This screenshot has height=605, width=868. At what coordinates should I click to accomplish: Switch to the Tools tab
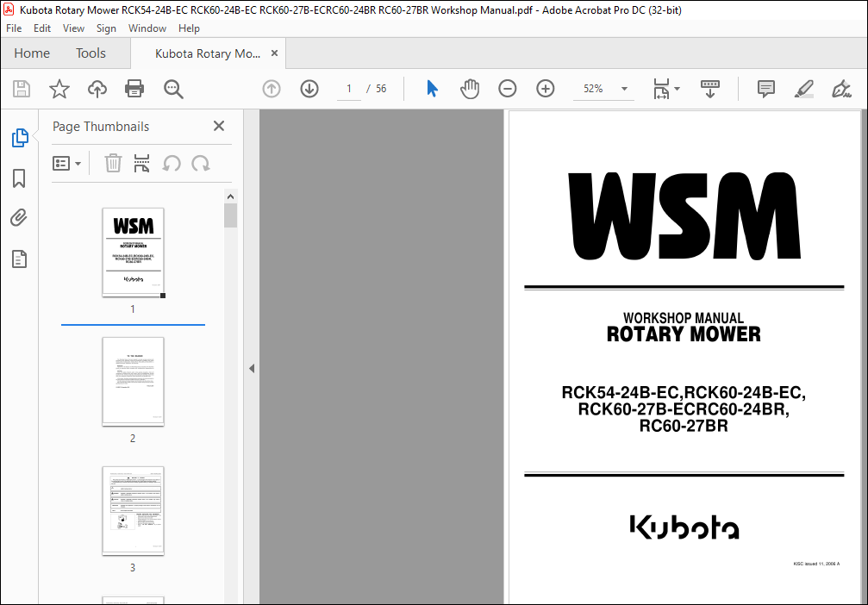tap(91, 53)
